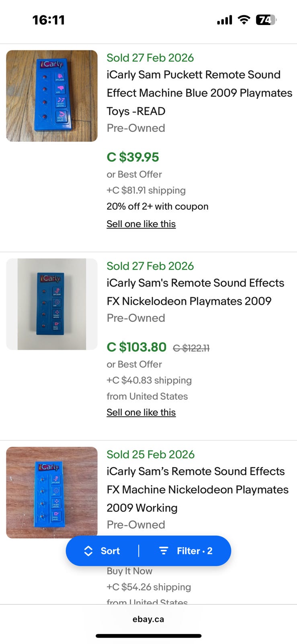Open second listing's remote thumbnail on gray background

(x=52, y=304)
